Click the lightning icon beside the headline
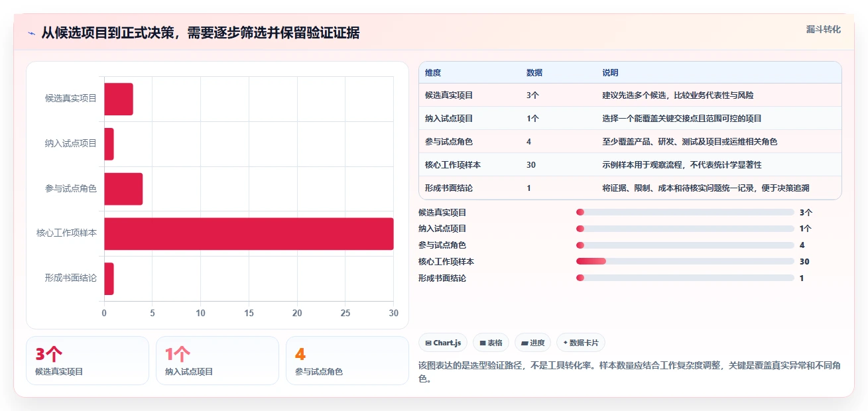 click(32, 33)
